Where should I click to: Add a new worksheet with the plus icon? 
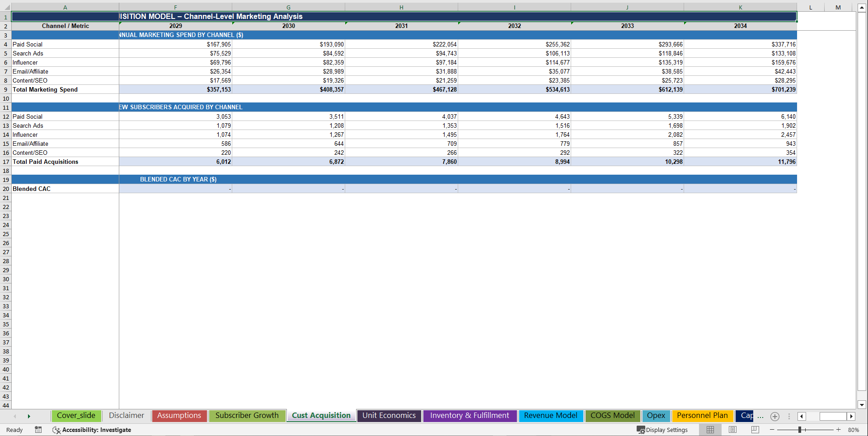(774, 416)
